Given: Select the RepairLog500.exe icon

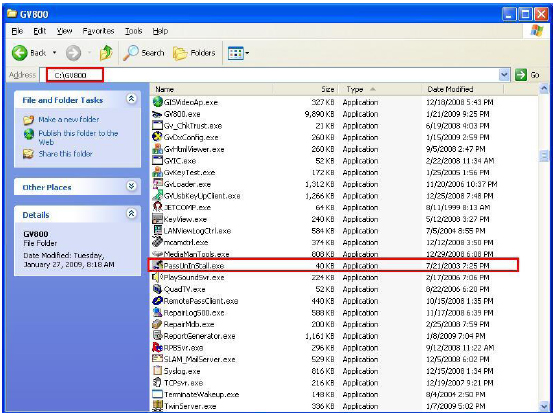Looking at the screenshot, I should coord(157,312).
